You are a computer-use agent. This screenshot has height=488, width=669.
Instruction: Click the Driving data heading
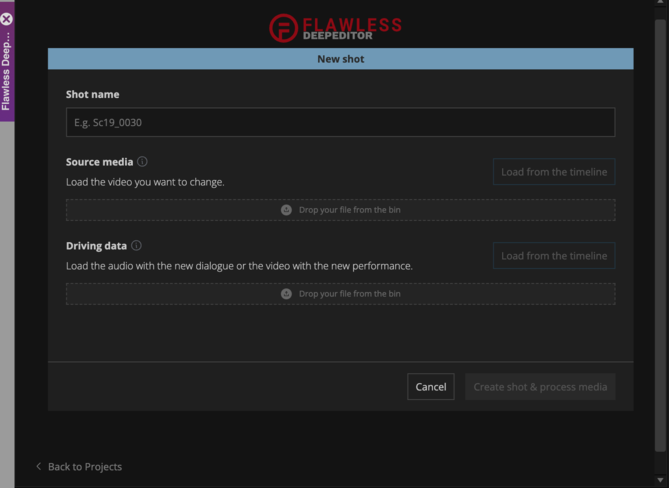coord(96,246)
